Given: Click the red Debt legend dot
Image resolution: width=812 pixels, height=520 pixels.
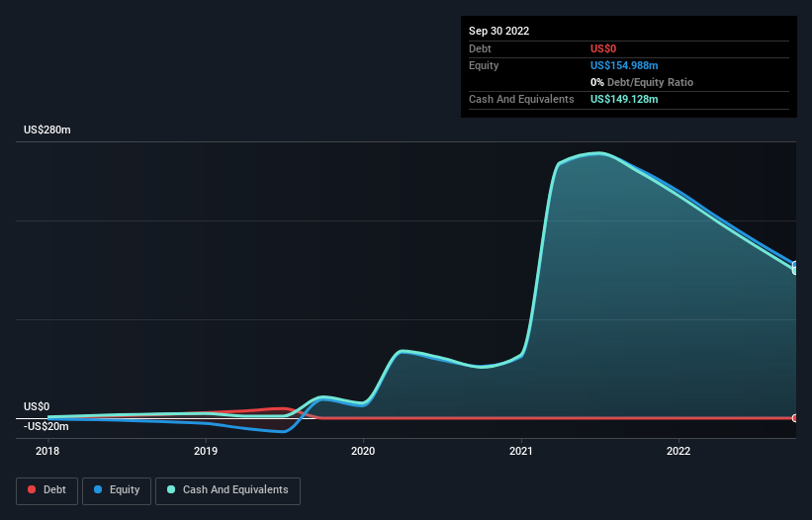Looking at the screenshot, I should tap(32, 489).
